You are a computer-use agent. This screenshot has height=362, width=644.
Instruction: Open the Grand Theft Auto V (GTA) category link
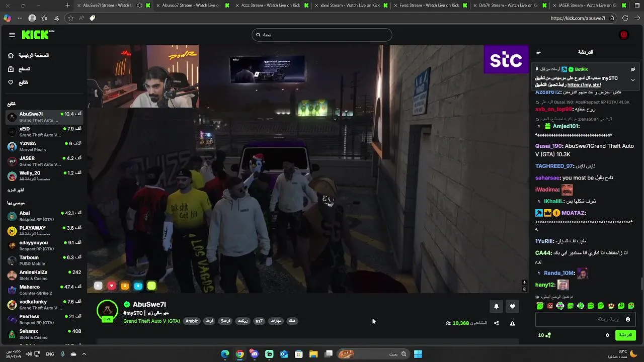pyautogui.click(x=151, y=321)
